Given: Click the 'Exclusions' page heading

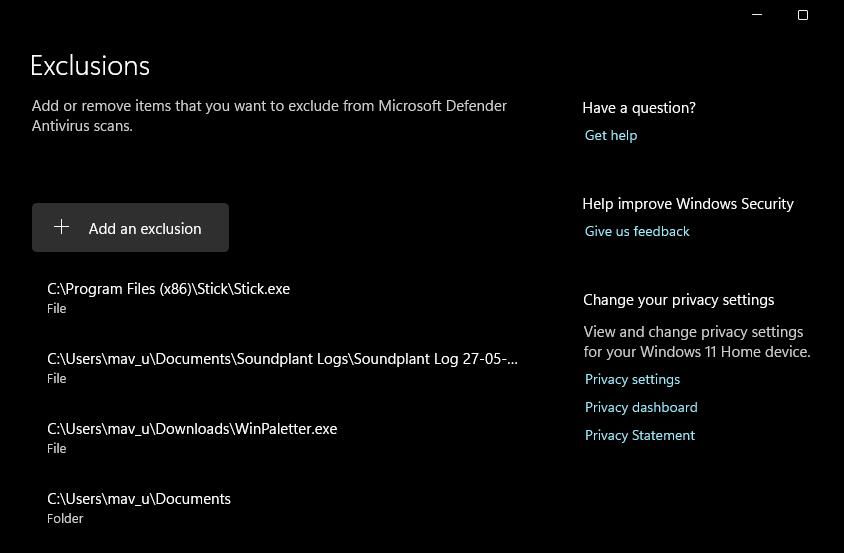Looking at the screenshot, I should 90,66.
